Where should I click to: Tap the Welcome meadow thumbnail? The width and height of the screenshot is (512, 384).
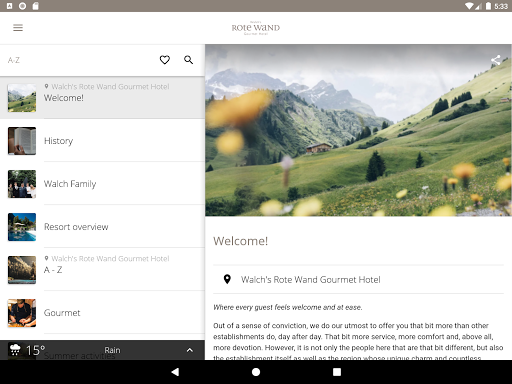point(22,98)
